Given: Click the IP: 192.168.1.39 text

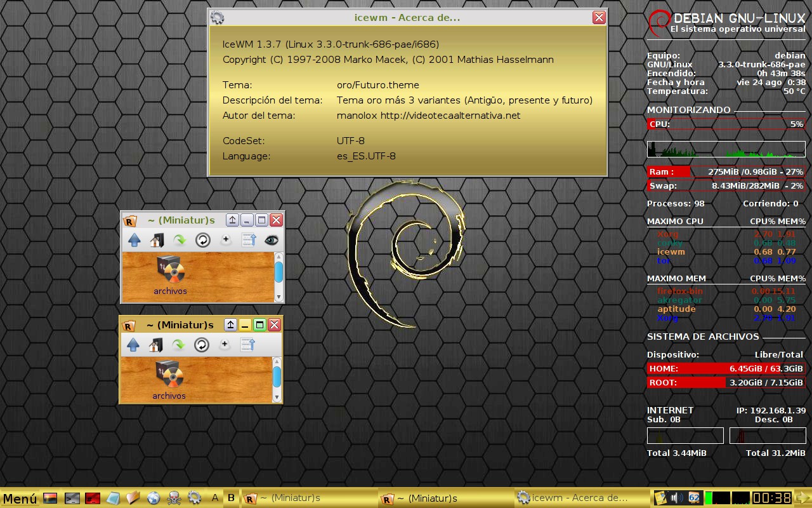Looking at the screenshot, I should [771, 411].
